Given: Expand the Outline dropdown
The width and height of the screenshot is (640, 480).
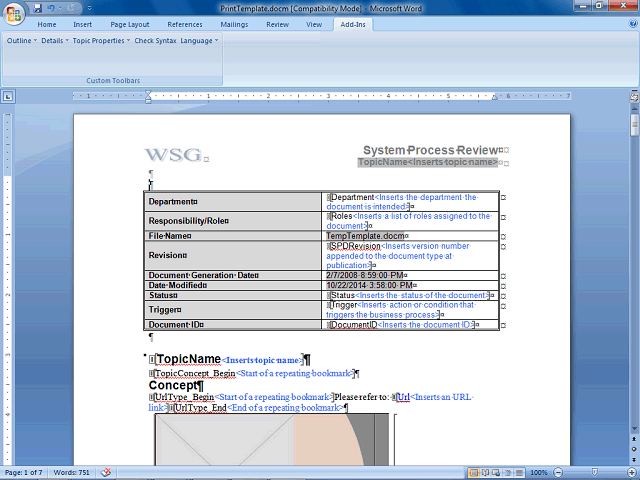Looking at the screenshot, I should tap(22, 40).
